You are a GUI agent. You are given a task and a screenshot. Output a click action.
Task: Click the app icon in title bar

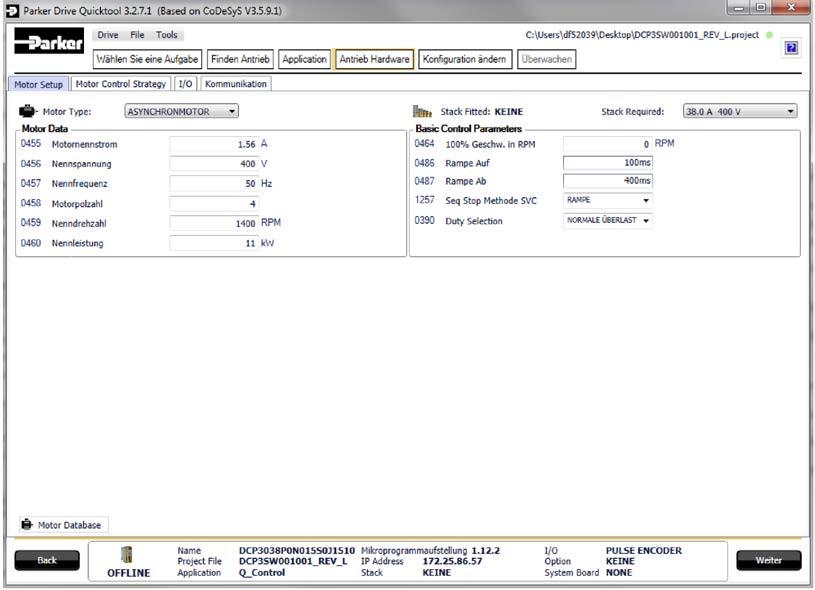coord(12,11)
